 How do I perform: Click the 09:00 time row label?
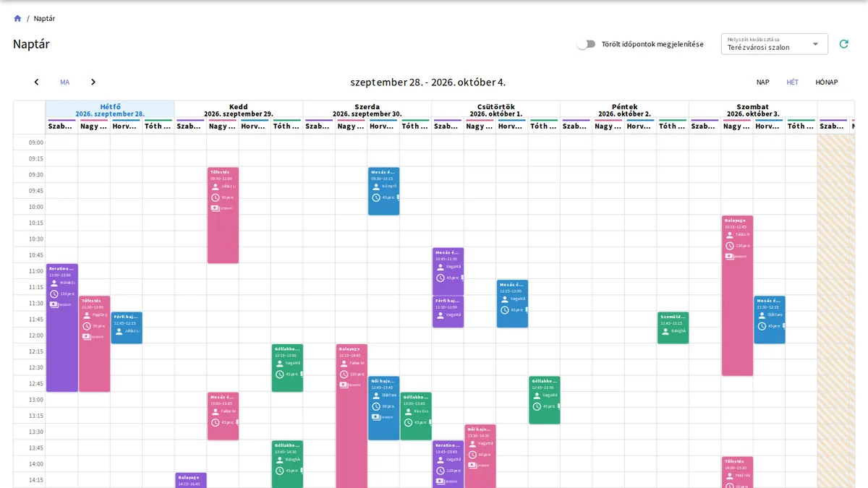click(36, 142)
